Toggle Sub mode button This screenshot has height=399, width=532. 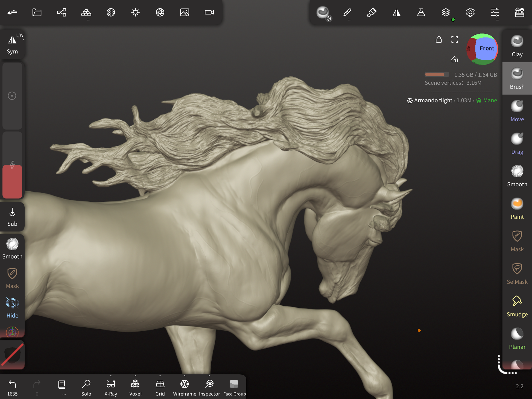(x=12, y=217)
